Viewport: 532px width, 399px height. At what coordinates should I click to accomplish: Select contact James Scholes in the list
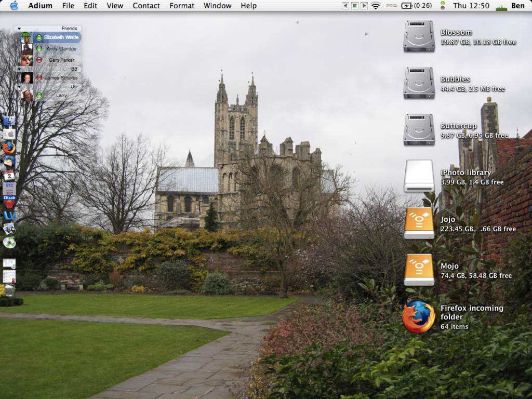click(x=61, y=78)
